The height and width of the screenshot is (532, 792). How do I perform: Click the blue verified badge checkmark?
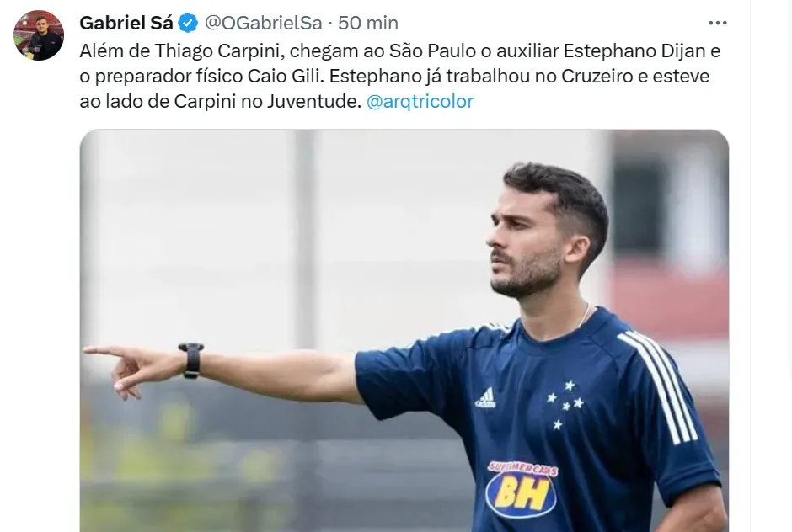[x=189, y=24]
